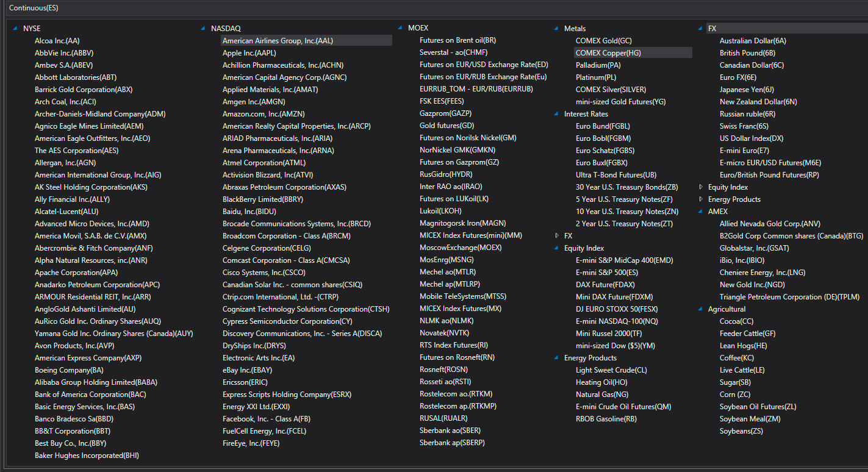Collapse the Agricultural category arrow
The width and height of the screenshot is (868, 472).
point(701,309)
